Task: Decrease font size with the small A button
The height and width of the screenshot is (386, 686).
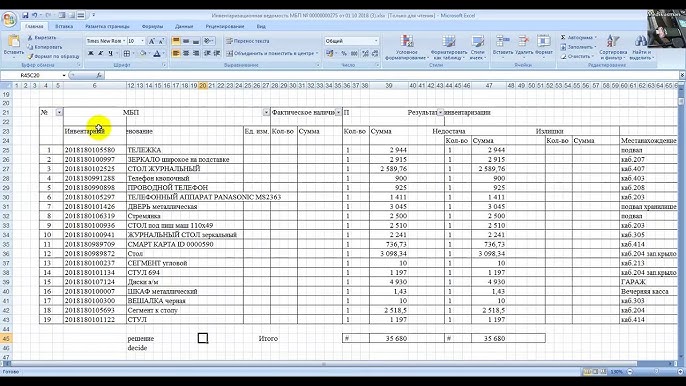Action: (x=161, y=41)
